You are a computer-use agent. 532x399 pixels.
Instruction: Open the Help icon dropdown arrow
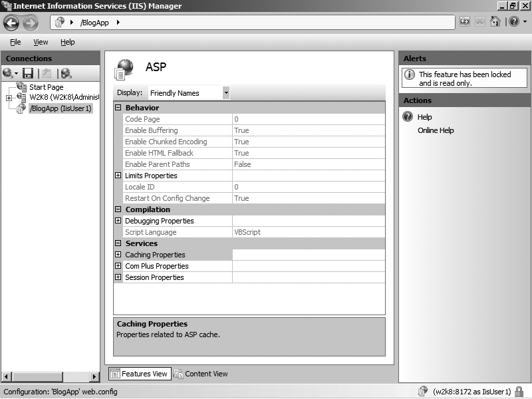525,22
